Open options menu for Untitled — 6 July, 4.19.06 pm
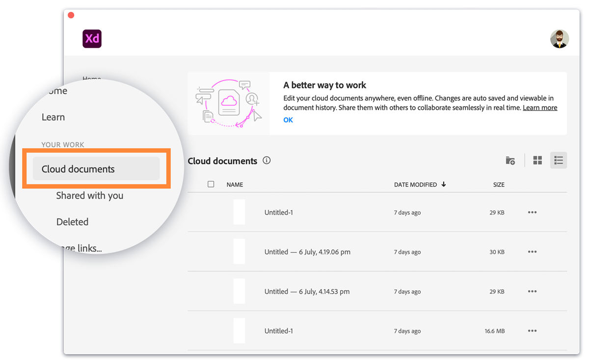Image resolution: width=589 pixels, height=364 pixels. (532, 252)
